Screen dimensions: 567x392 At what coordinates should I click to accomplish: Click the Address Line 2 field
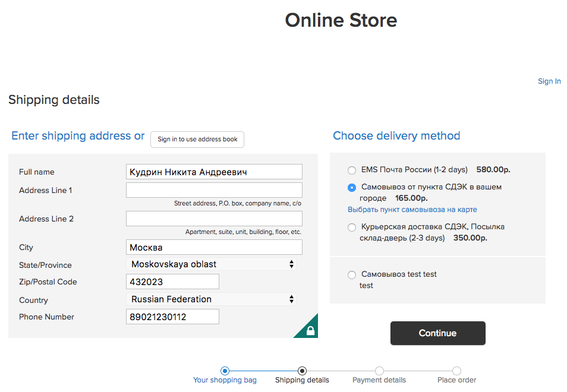[214, 219]
